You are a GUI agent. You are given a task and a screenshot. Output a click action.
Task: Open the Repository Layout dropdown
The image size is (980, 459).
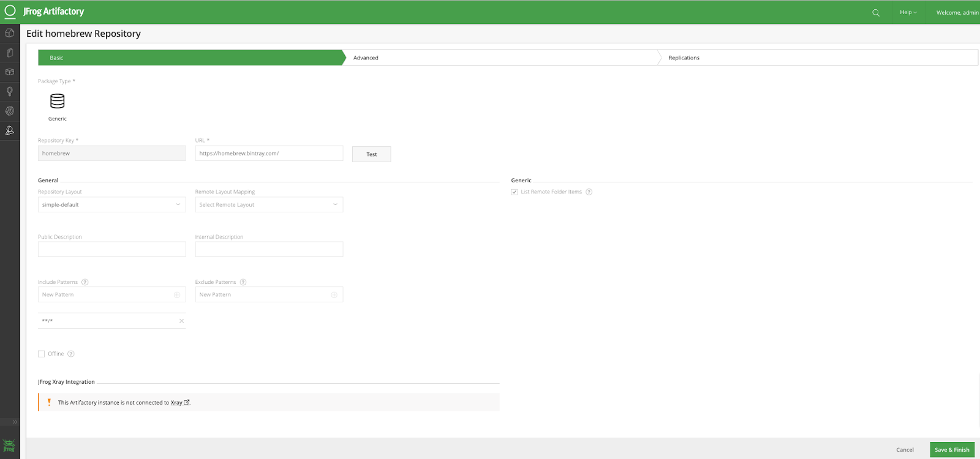pos(111,205)
